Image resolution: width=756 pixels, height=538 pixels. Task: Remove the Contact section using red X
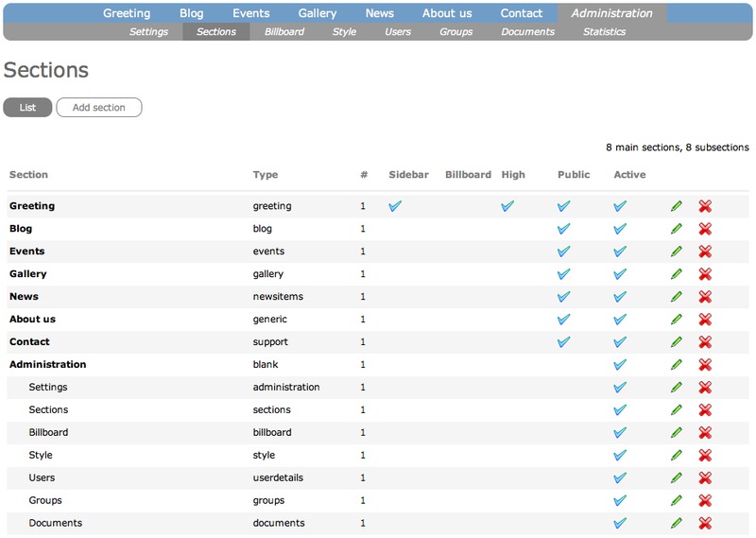[x=705, y=342]
